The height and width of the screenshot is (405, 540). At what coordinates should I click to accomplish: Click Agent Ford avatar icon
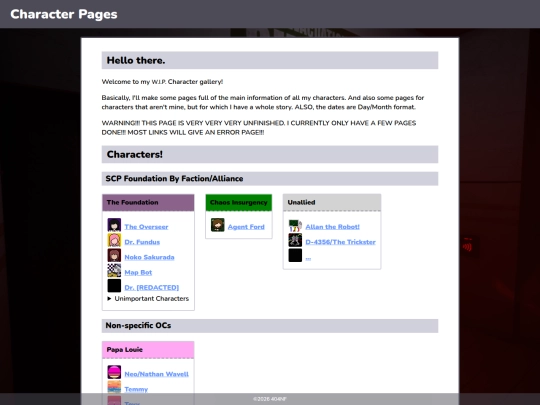click(x=217, y=225)
